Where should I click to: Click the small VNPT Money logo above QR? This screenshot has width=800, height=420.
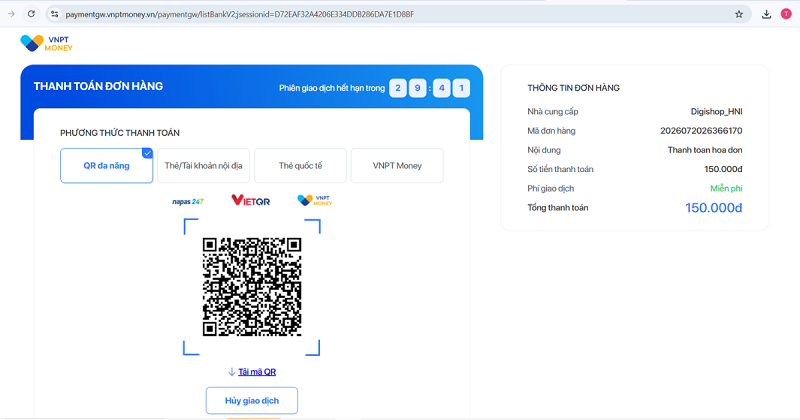pyautogui.click(x=314, y=200)
